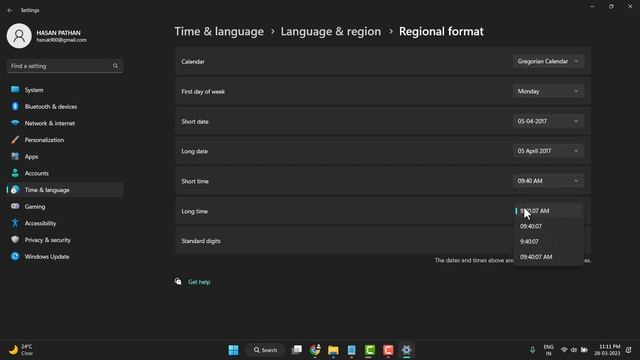
Task: Click the taskbar Search box
Action: 265,350
